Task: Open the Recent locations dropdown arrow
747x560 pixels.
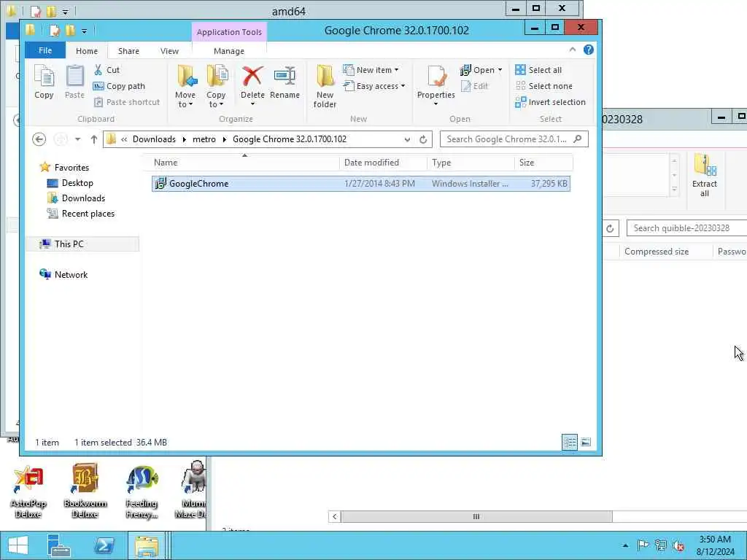Action: coord(77,139)
